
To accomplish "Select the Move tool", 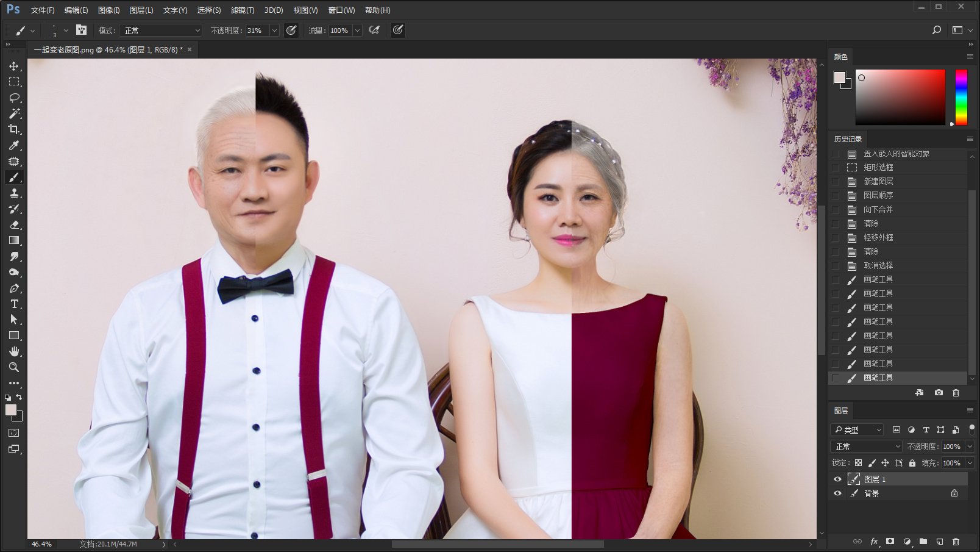I will coord(14,66).
